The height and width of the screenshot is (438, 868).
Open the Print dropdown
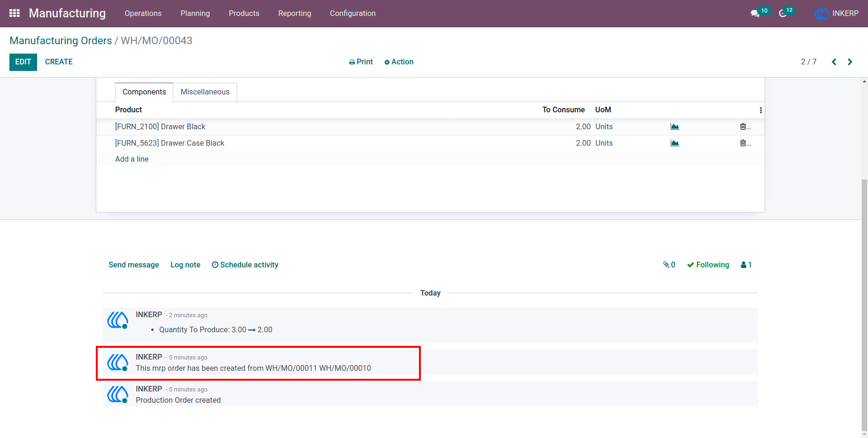point(361,62)
